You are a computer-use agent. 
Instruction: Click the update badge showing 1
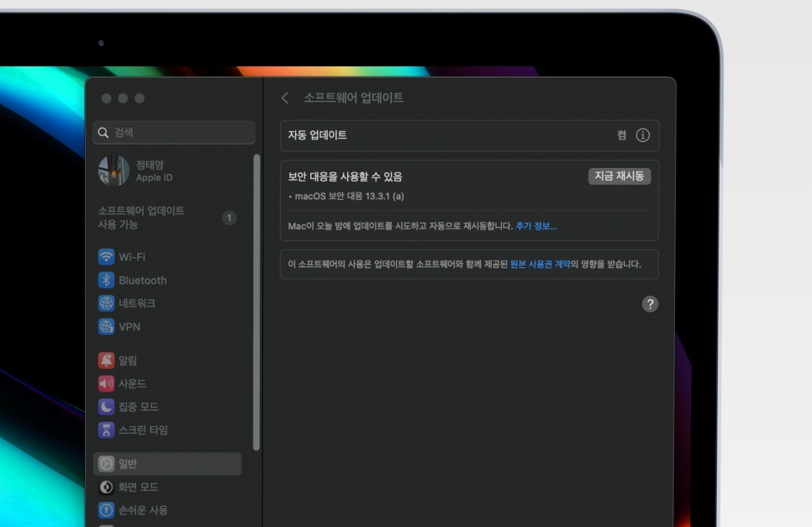pyautogui.click(x=229, y=218)
